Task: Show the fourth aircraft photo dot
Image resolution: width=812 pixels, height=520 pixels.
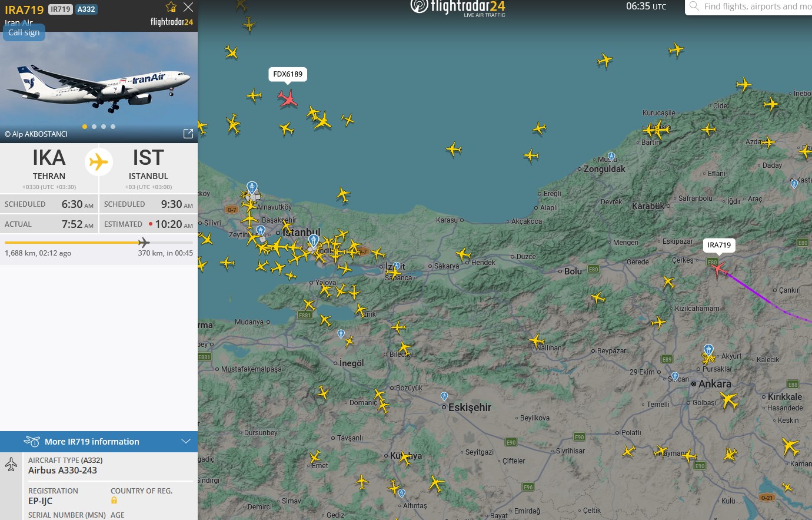Action: pyautogui.click(x=113, y=127)
